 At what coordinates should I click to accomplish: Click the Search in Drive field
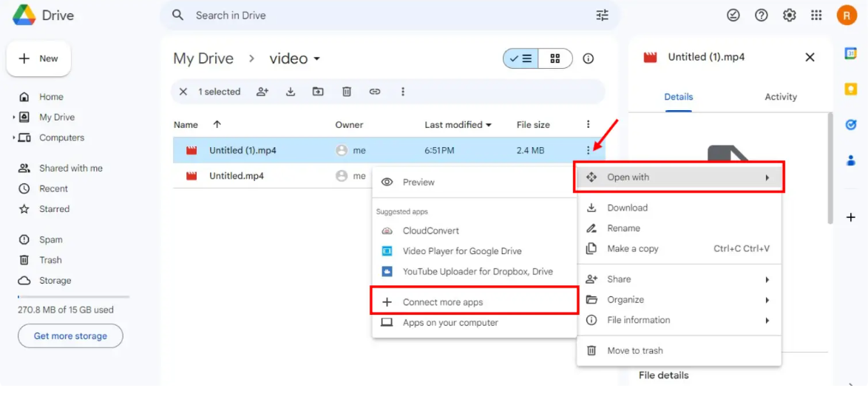click(x=390, y=16)
